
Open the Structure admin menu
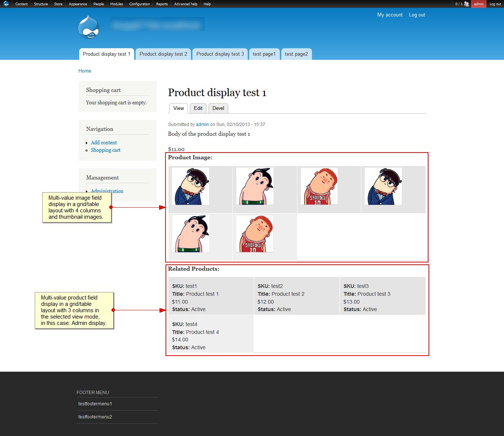point(41,4)
